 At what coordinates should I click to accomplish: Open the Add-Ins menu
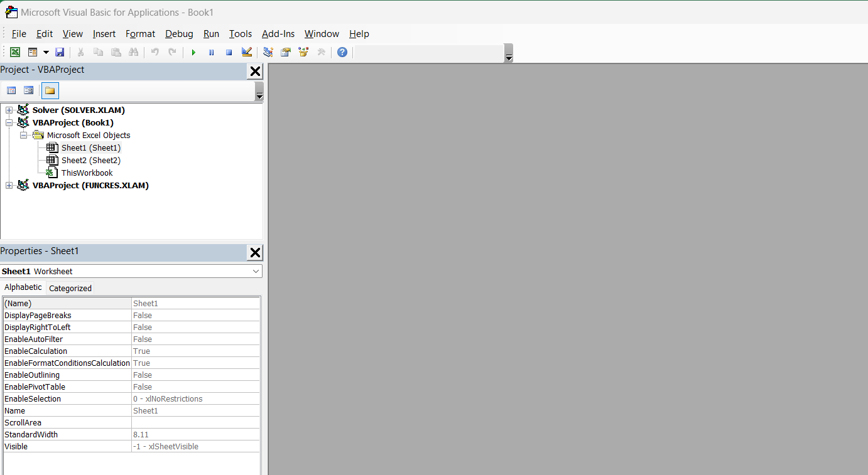(278, 34)
